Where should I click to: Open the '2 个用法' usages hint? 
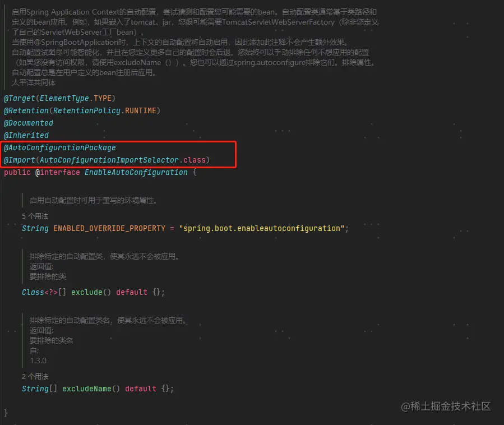click(x=35, y=377)
